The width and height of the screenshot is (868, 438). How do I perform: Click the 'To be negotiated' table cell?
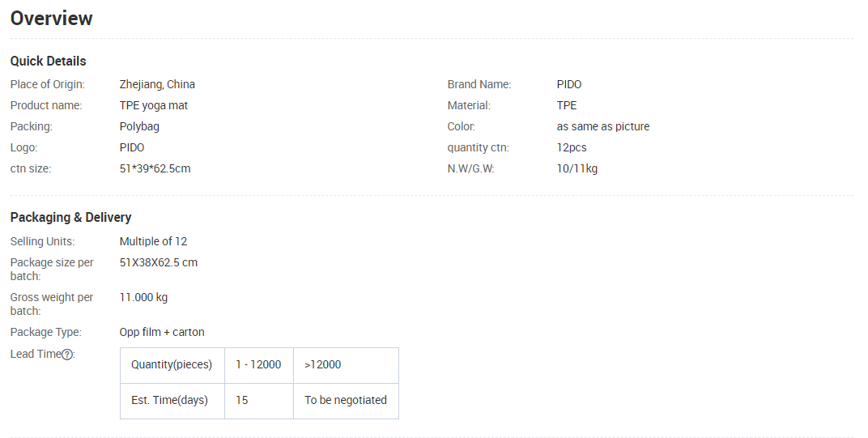click(346, 400)
